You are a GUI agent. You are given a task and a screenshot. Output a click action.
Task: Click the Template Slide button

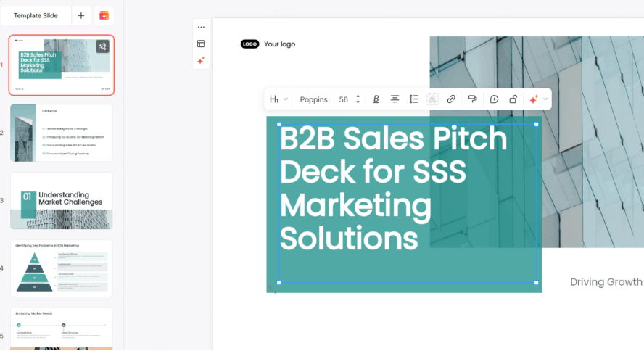[x=36, y=15]
